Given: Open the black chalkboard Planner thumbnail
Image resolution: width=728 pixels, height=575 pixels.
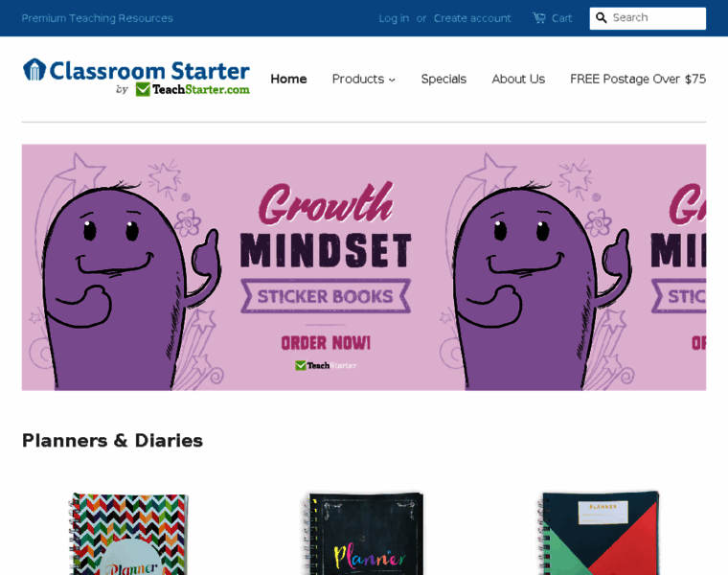Looking at the screenshot, I should pyautogui.click(x=364, y=534).
